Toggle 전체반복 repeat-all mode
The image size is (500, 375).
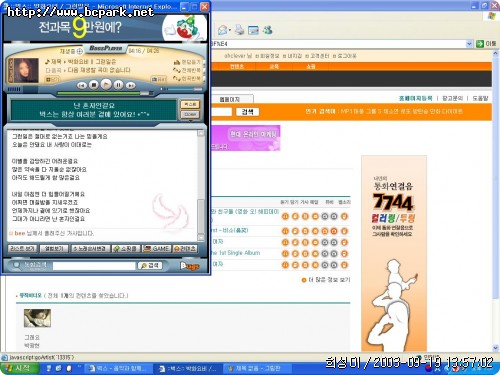coord(187,70)
